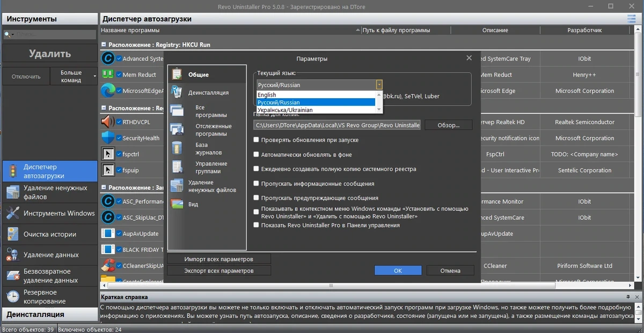Click the fspuip cursor icon
644x333 pixels.
pyautogui.click(x=108, y=170)
